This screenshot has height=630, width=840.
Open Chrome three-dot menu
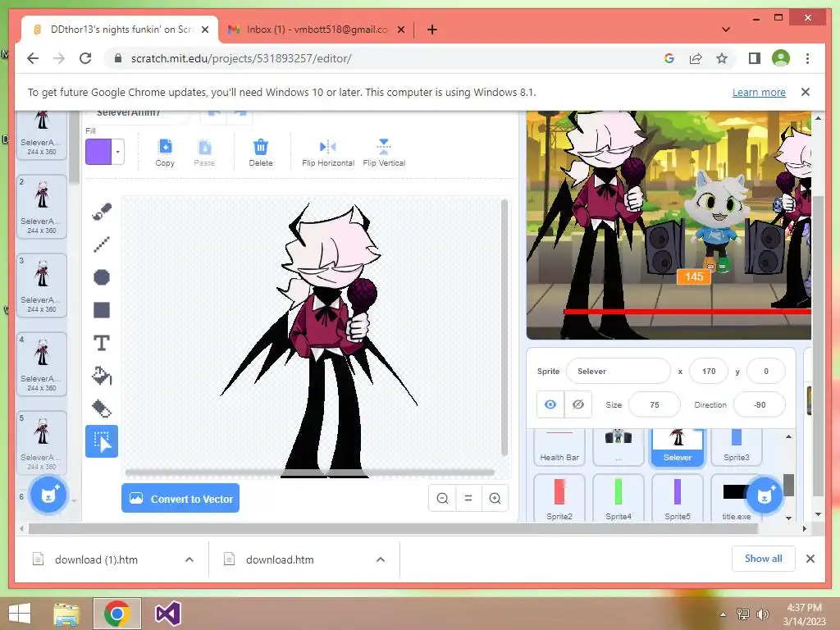point(807,58)
